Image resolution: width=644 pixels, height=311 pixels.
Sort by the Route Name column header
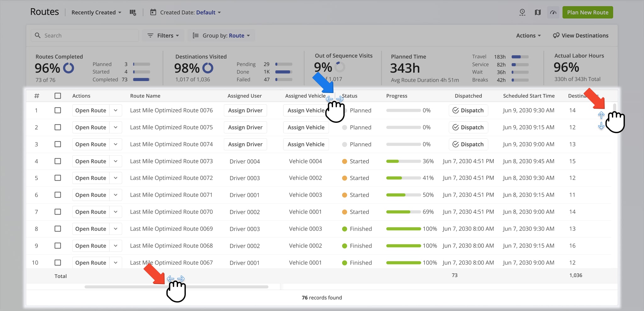145,96
